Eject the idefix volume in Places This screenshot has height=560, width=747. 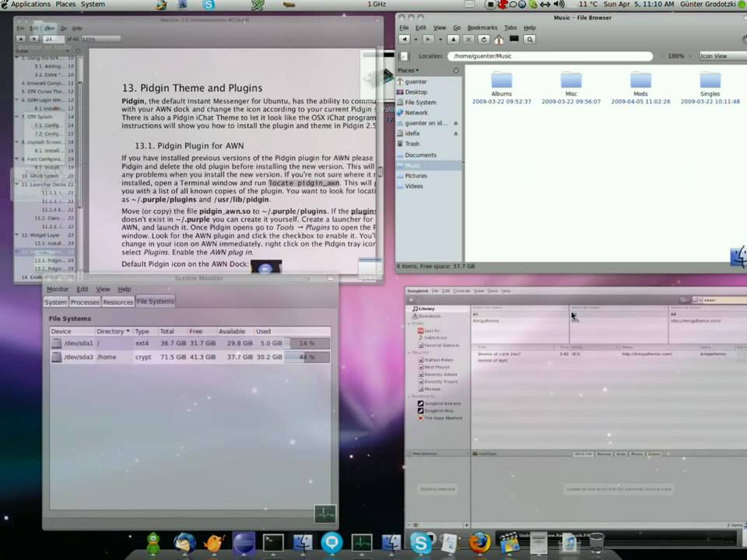455,134
